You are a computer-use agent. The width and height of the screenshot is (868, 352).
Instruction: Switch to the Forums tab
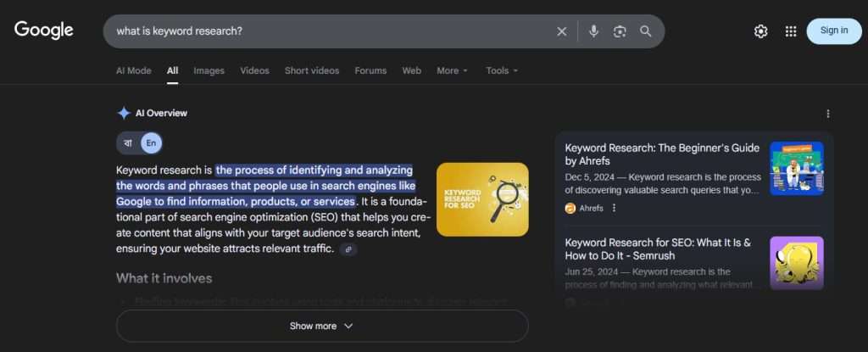[370, 70]
